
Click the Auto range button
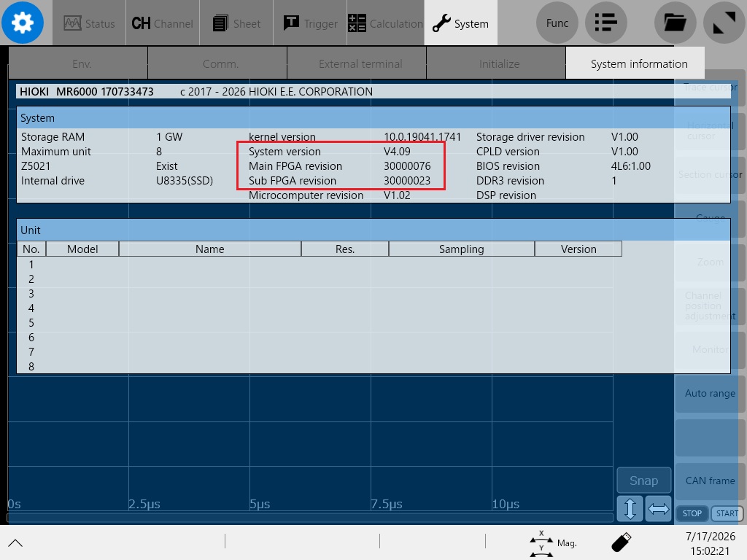[710, 393]
